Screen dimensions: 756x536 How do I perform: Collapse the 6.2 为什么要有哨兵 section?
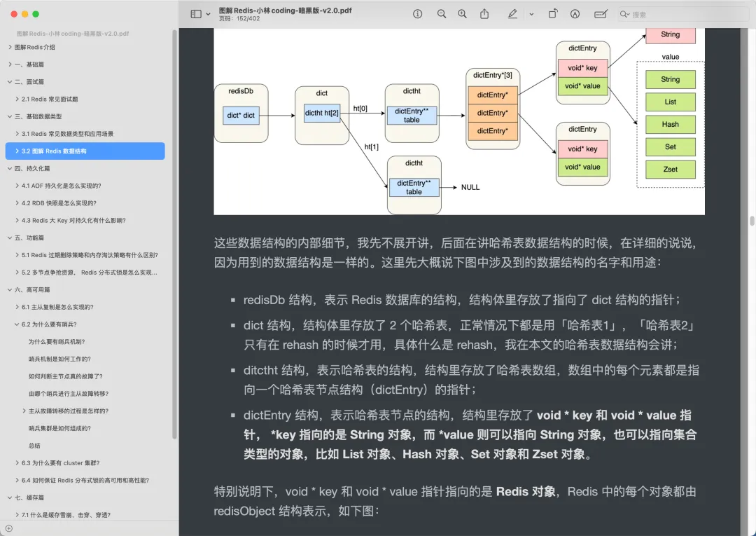pos(16,324)
